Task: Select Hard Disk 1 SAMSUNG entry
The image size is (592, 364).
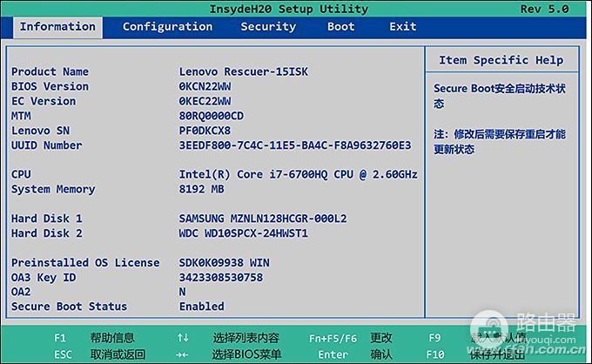Action: [262, 219]
